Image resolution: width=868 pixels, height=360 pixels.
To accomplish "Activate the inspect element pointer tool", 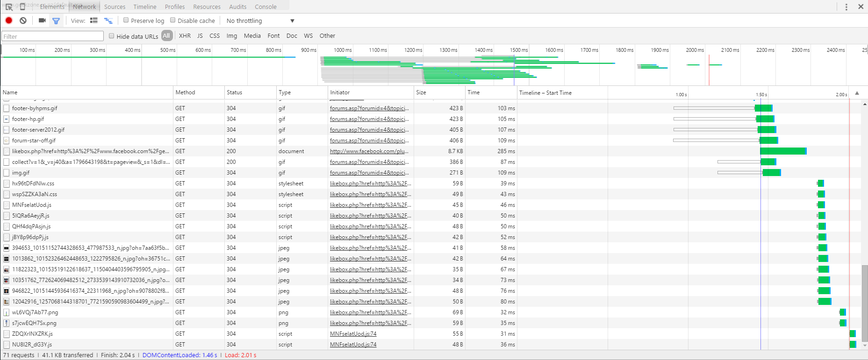I will point(9,7).
